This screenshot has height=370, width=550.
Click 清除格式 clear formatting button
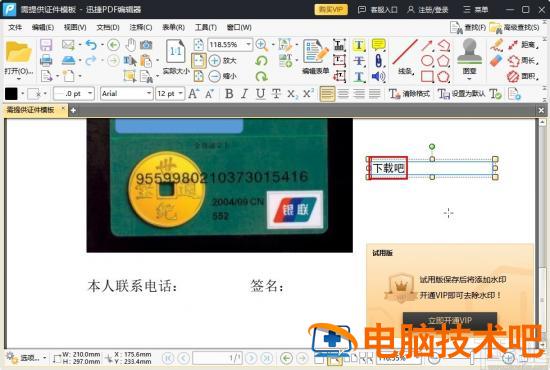(x=409, y=94)
